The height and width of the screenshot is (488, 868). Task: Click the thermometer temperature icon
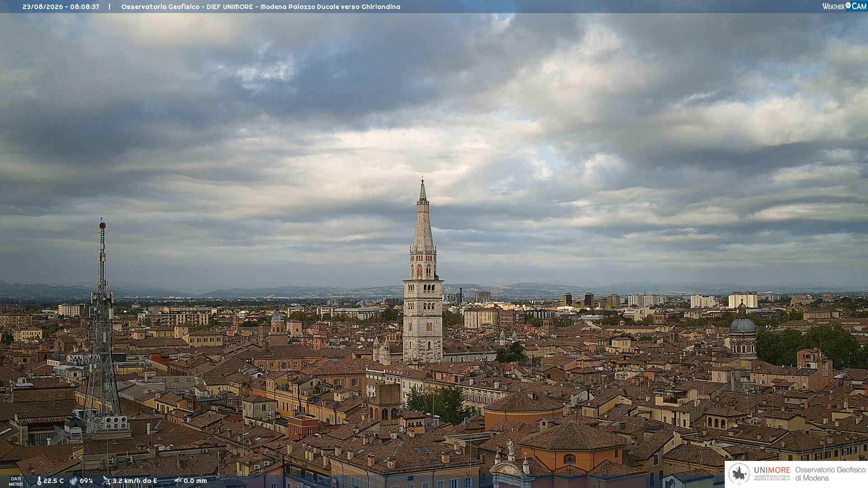(x=39, y=481)
